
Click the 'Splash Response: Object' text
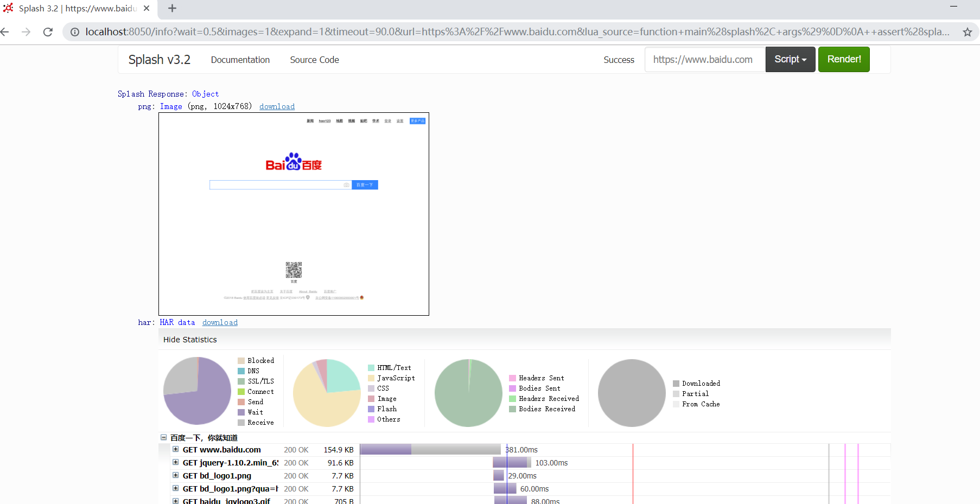tap(168, 94)
